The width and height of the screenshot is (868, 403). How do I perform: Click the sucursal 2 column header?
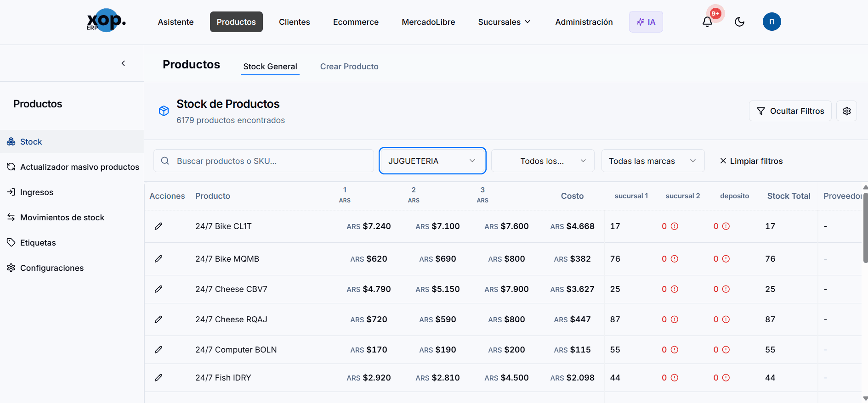683,196
